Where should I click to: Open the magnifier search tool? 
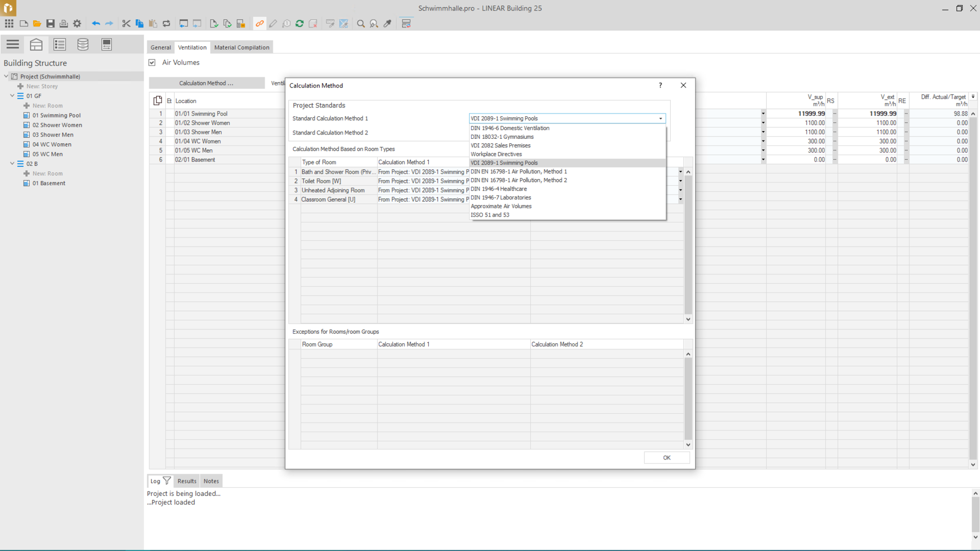361,24
